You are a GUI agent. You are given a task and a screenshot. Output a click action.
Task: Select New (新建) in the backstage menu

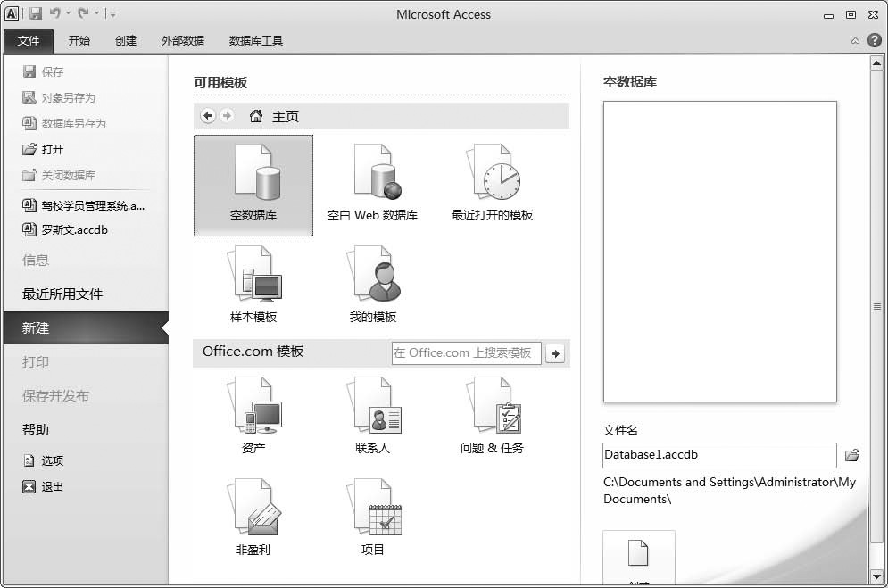point(86,328)
